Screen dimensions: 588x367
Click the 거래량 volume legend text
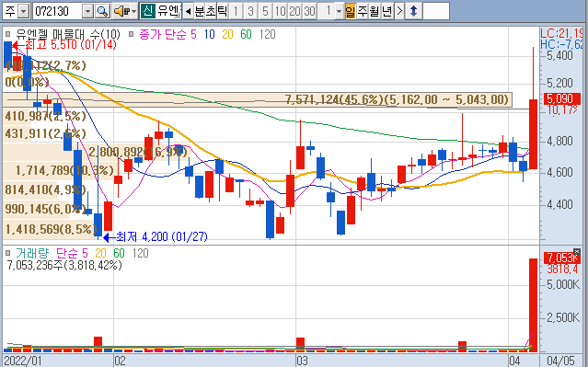(32, 254)
